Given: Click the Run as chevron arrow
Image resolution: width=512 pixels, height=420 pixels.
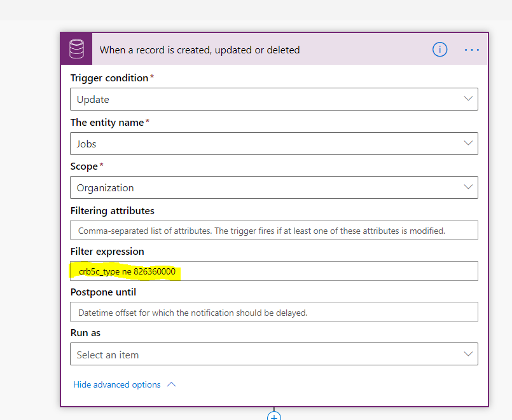Looking at the screenshot, I should point(468,355).
